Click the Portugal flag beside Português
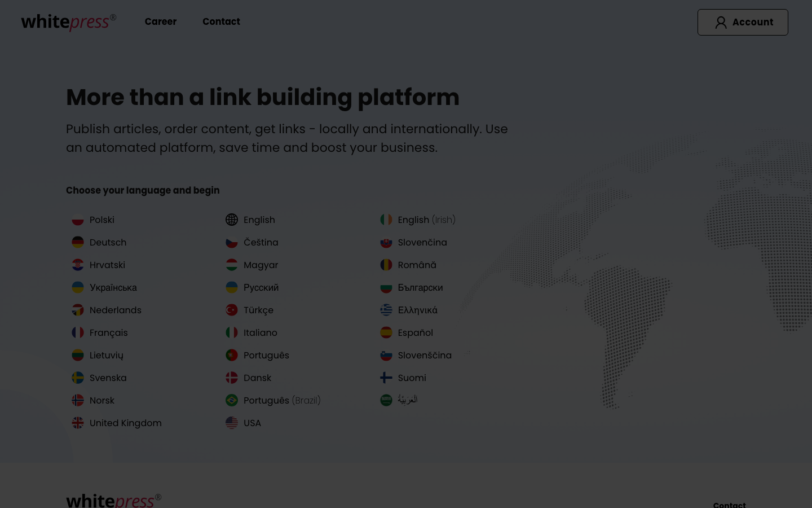The height and width of the screenshot is (508, 812). (232, 355)
